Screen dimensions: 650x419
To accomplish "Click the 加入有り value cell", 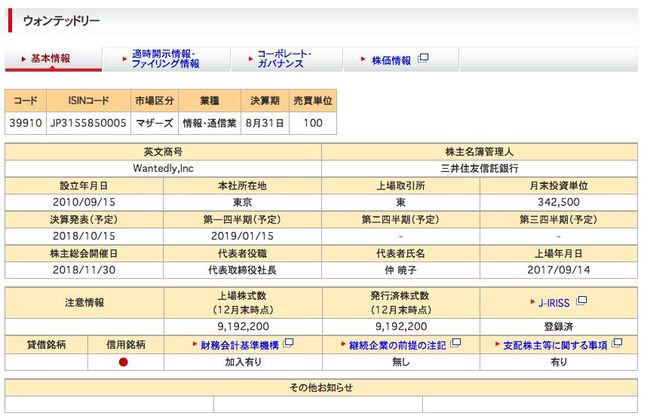I will (x=243, y=362).
